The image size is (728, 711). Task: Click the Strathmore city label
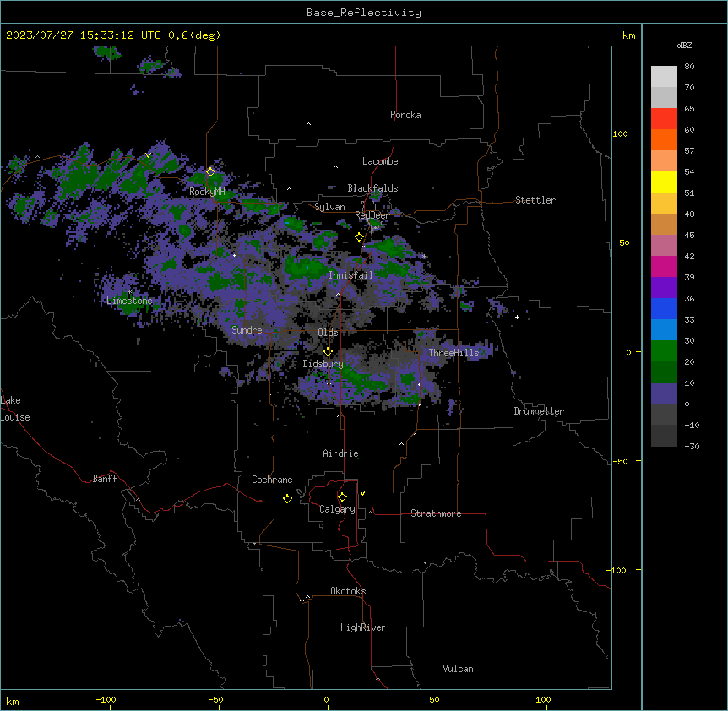pyautogui.click(x=436, y=513)
